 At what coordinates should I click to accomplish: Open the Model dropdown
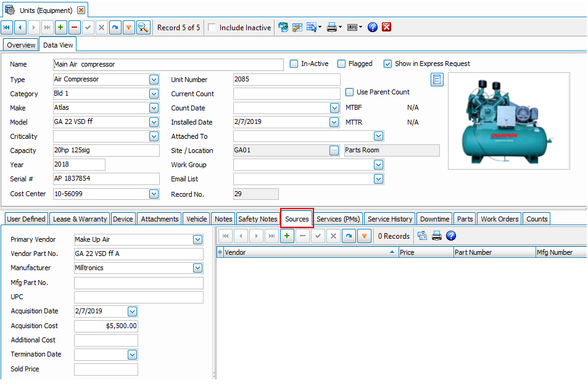tap(154, 122)
